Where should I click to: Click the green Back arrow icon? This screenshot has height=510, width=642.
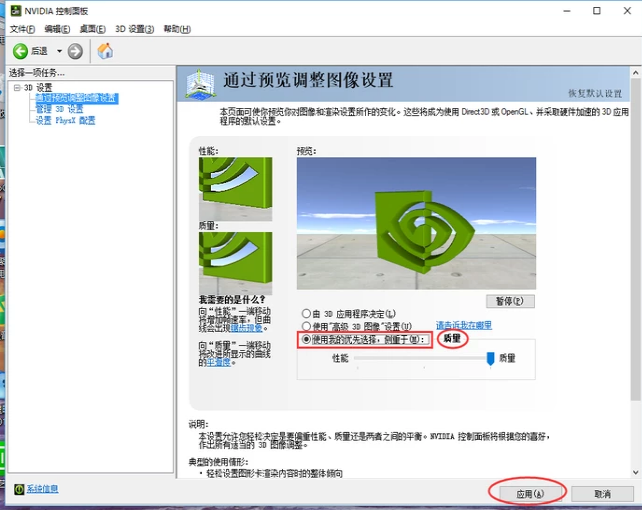click(20, 51)
